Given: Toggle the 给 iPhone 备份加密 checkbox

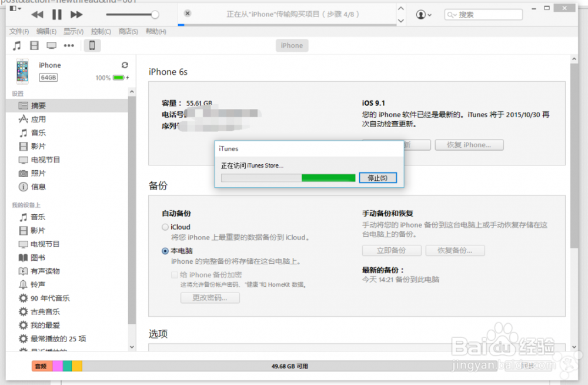Looking at the screenshot, I should point(175,275).
